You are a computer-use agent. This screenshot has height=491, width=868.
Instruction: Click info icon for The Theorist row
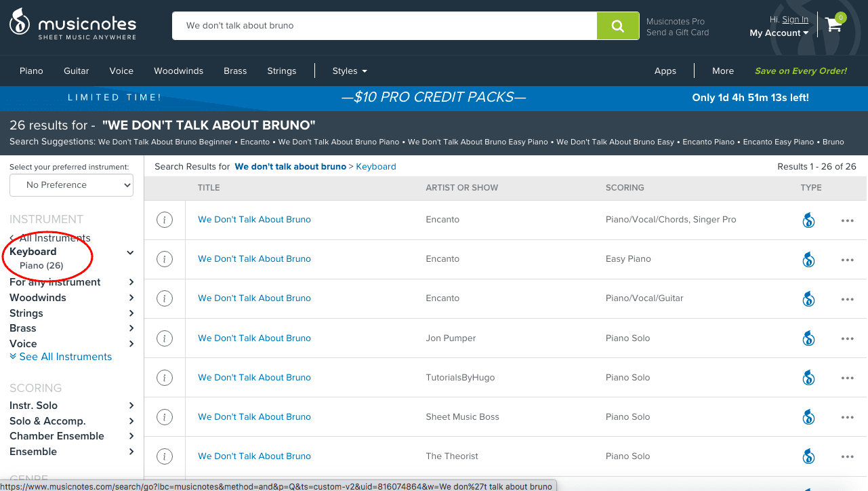(x=165, y=456)
